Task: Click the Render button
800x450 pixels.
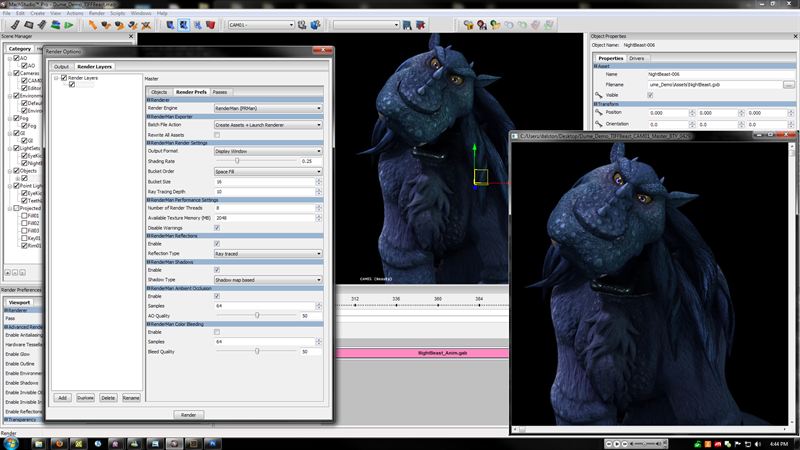Action: [187, 414]
